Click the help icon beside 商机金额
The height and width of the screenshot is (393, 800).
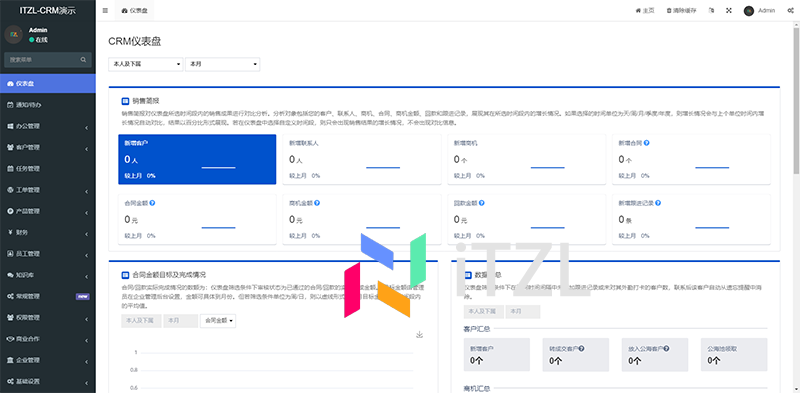tap(317, 203)
